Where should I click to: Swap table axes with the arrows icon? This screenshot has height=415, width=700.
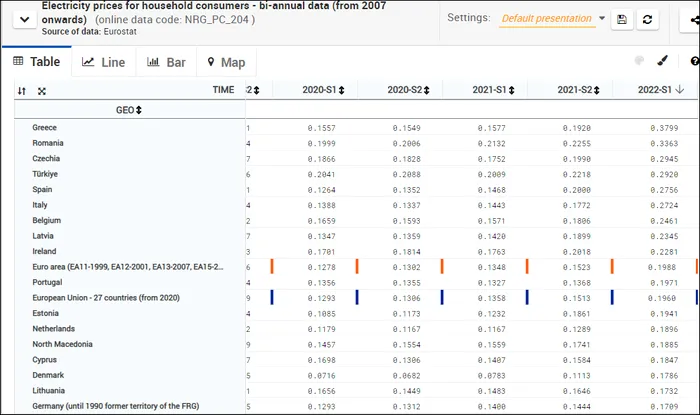point(22,91)
